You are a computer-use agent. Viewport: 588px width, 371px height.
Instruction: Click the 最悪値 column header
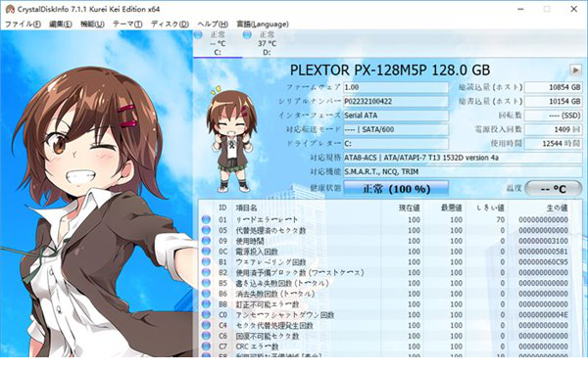click(452, 208)
